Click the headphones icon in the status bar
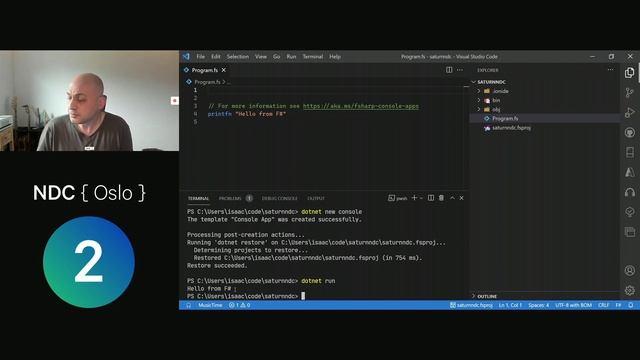The width and height of the screenshot is (640, 360). 189,305
